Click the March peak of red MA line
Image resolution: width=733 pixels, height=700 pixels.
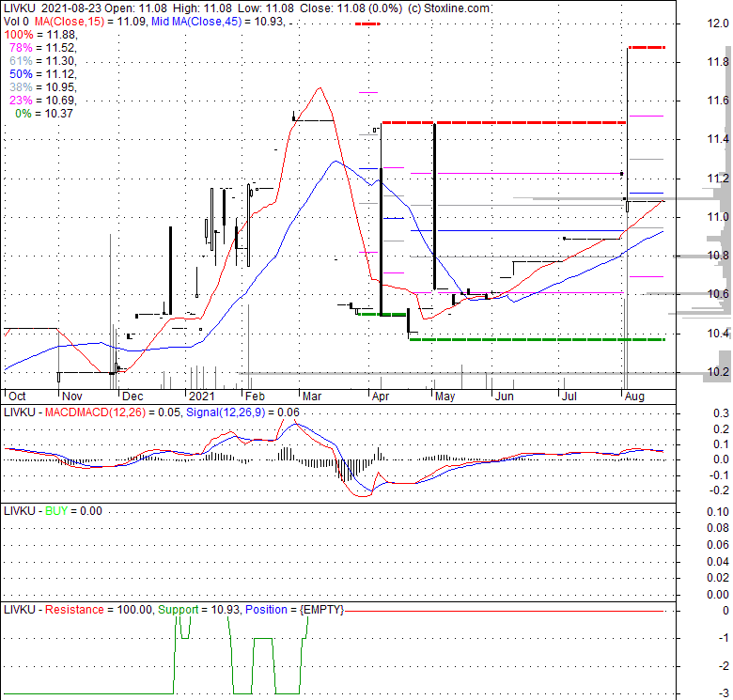320,87
